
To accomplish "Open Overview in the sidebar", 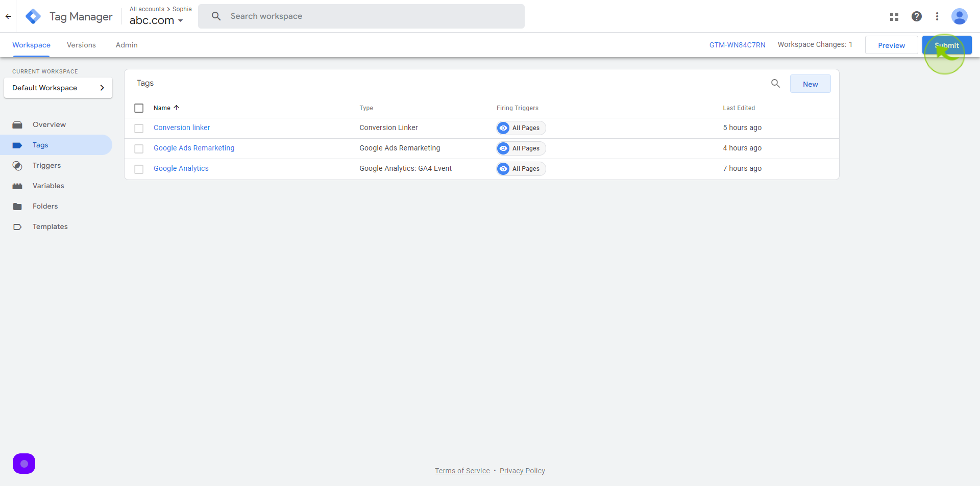I will (x=56, y=124).
